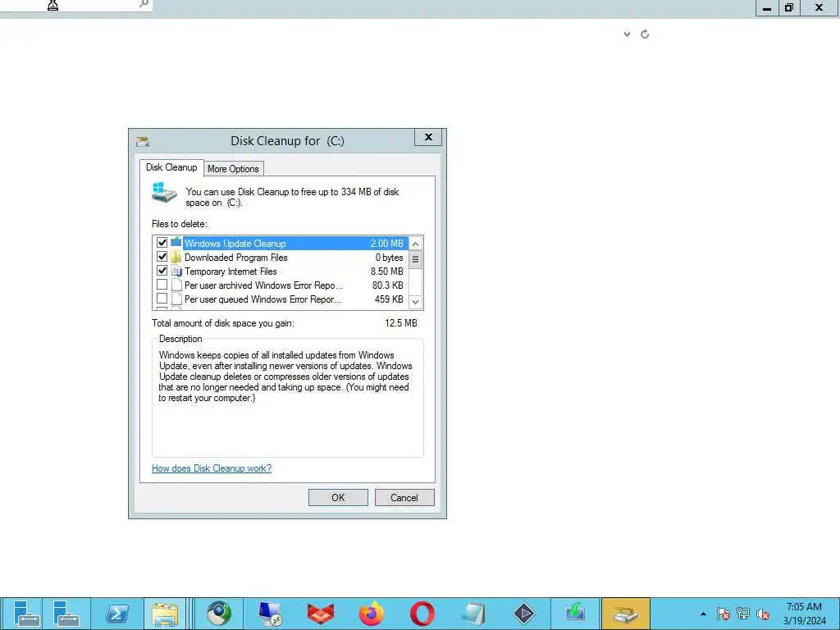Screen dimensions: 840x630
Task: Cancel the Disk Cleanup dialog
Action: (x=404, y=498)
